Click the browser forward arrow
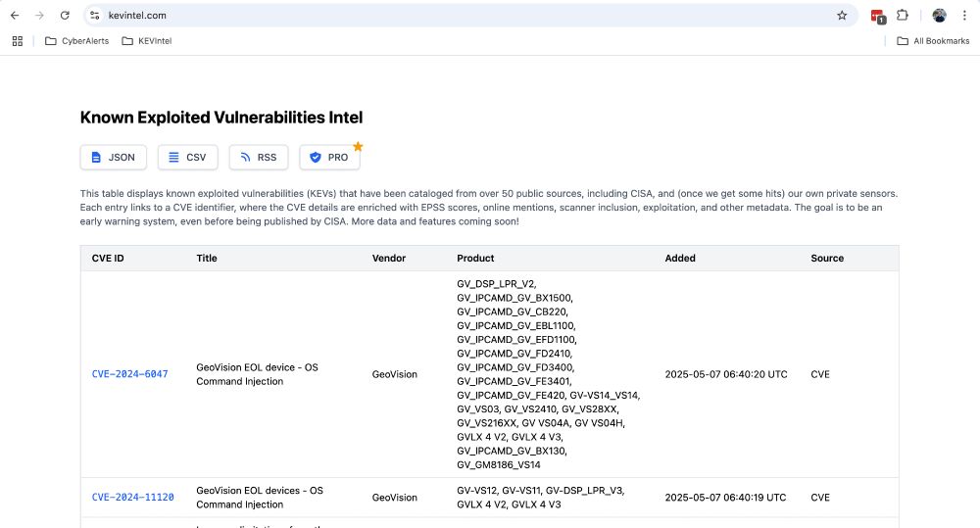This screenshot has height=528, width=980. tap(39, 16)
